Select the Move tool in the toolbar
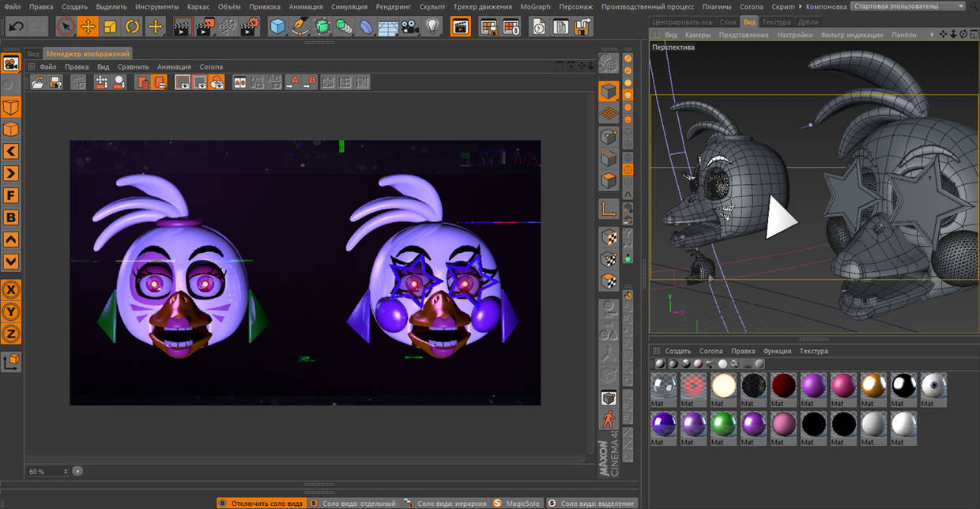Screen dimensions: 980x509 pos(89,26)
